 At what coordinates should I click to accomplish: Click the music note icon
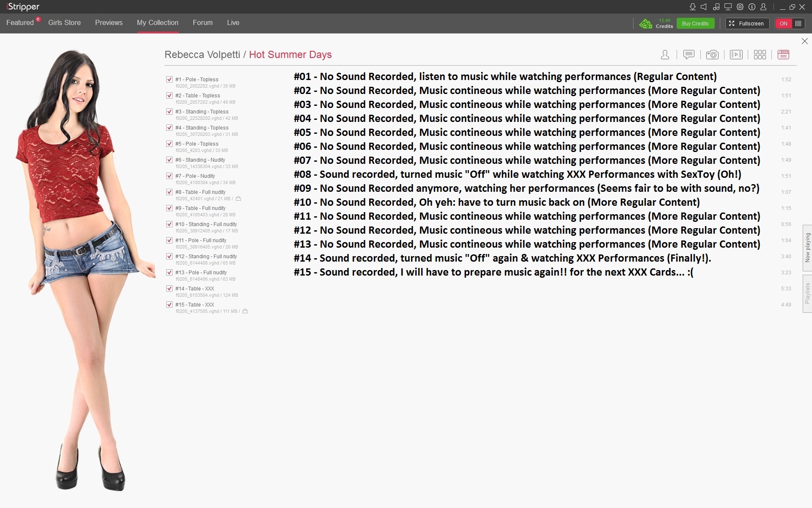tap(716, 7)
